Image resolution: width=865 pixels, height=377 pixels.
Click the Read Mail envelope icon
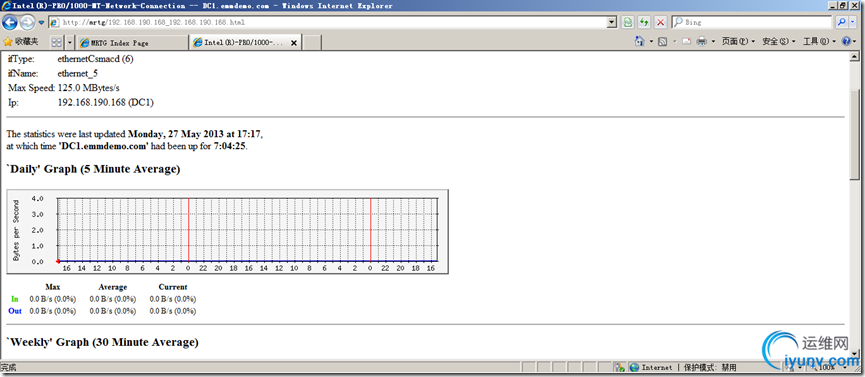point(687,41)
